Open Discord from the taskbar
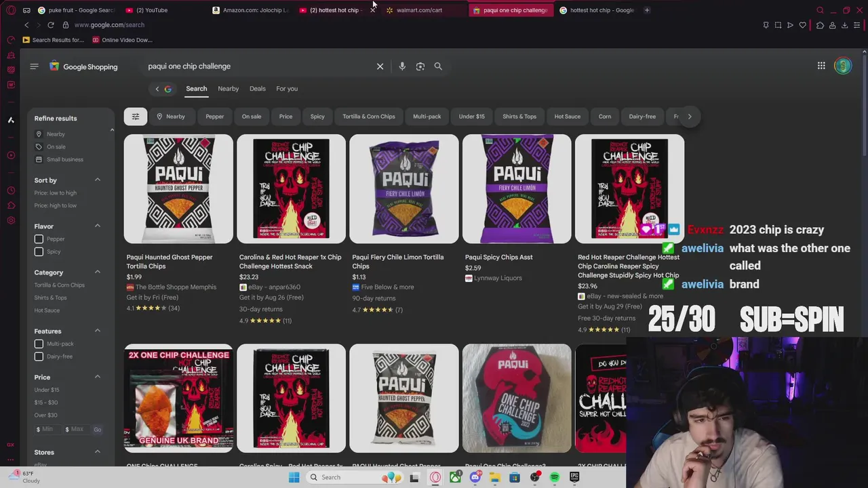Screen dimensions: 868x488 (x=475, y=477)
